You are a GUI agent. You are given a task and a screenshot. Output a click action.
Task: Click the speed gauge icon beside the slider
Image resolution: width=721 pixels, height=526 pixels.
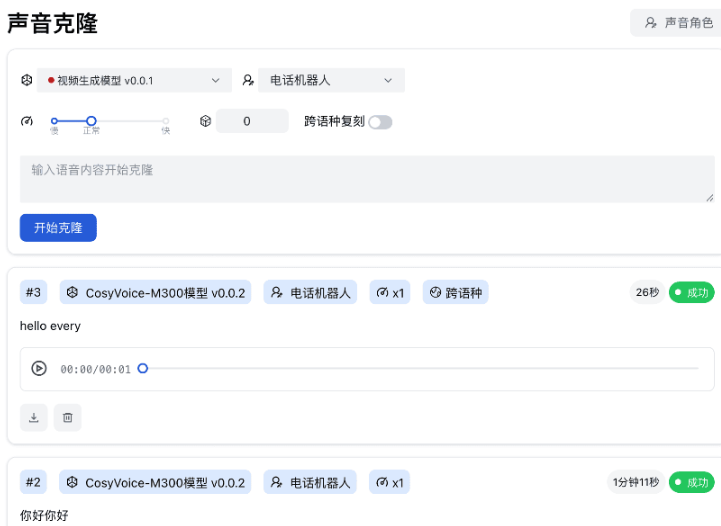coord(27,121)
